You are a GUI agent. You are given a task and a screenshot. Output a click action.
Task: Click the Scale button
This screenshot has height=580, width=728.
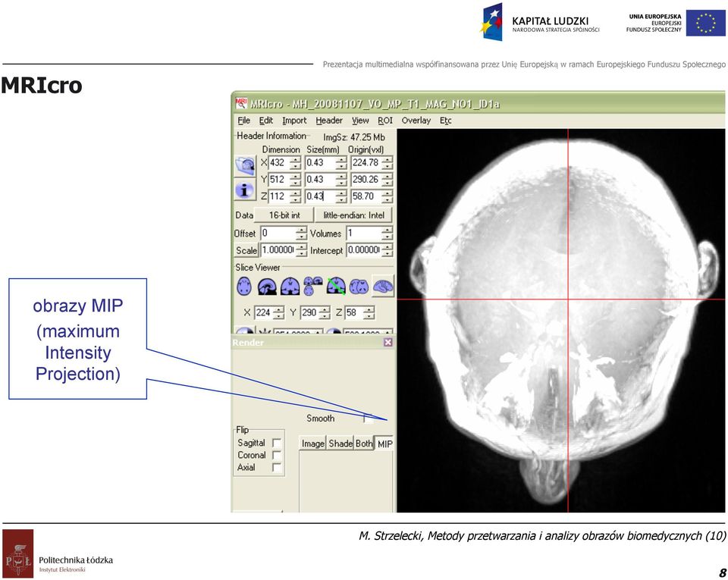(246, 250)
